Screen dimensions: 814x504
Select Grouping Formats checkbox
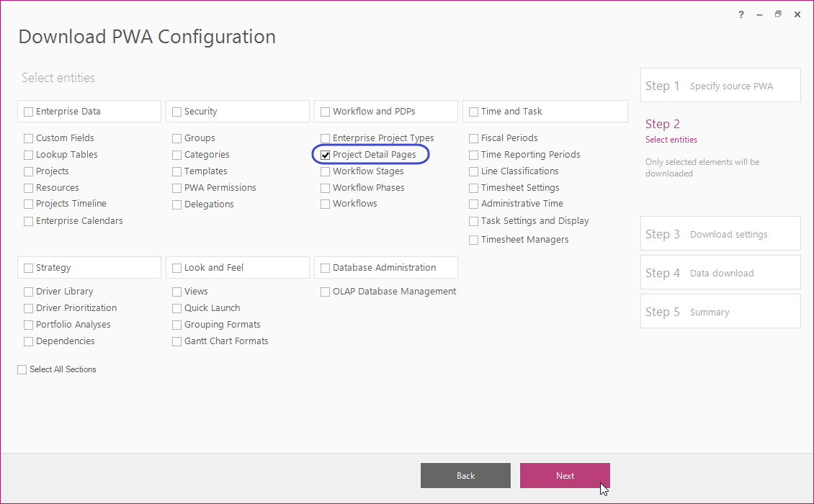pos(177,325)
